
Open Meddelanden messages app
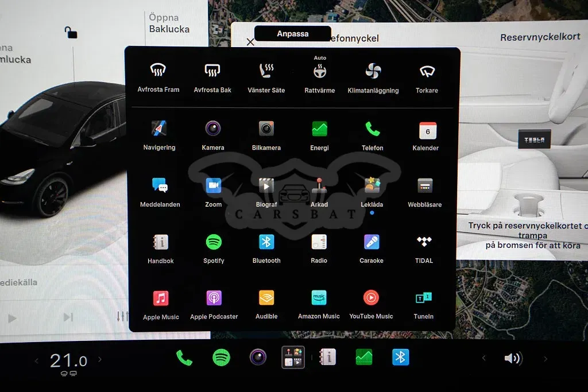[160, 192]
